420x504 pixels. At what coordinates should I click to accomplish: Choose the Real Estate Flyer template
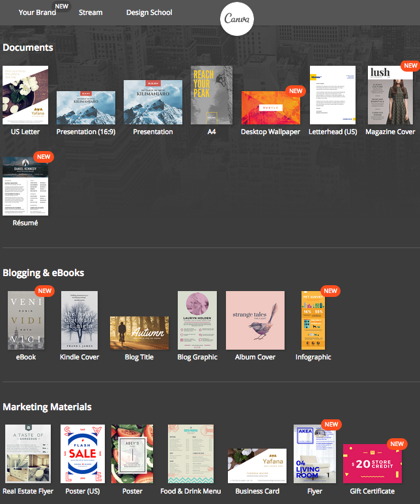pyautogui.click(x=27, y=454)
